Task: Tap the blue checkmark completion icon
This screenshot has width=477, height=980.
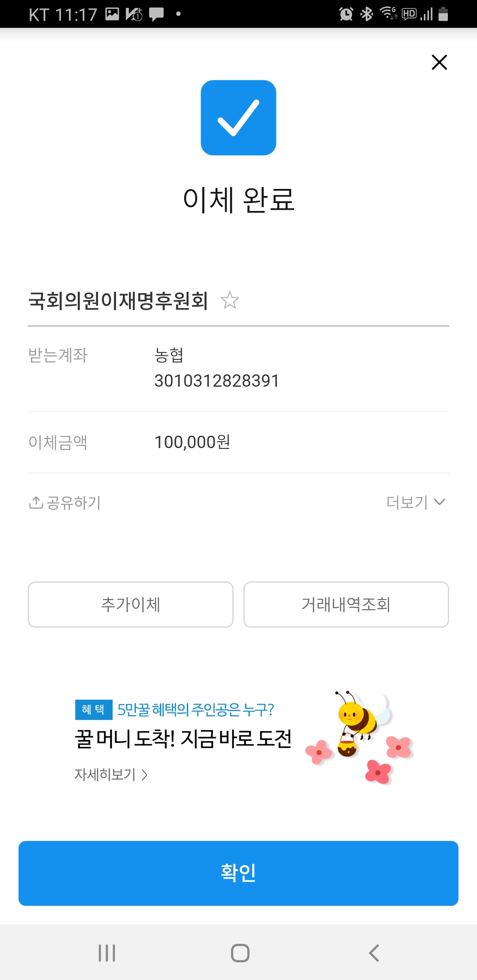Action: 238,118
